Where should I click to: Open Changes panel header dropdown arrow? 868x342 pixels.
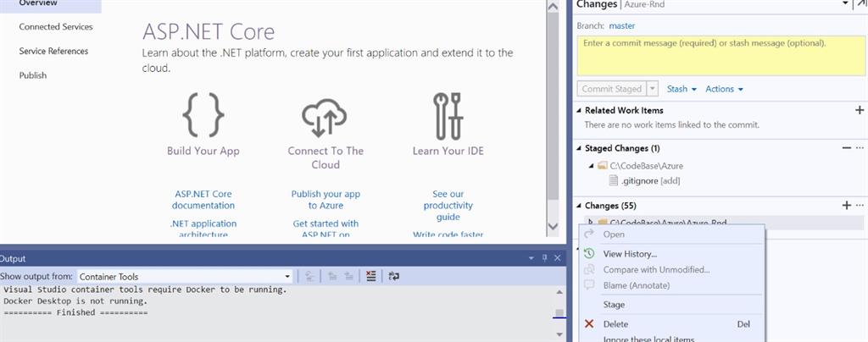click(845, 4)
